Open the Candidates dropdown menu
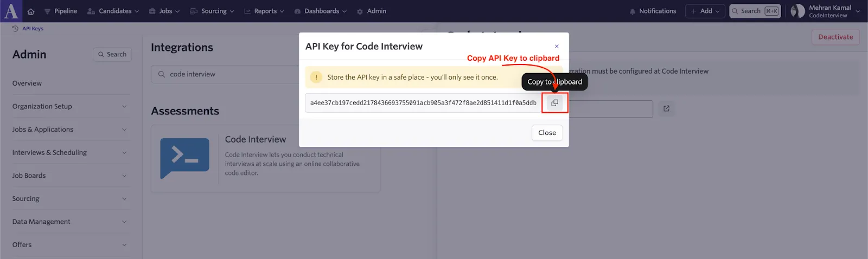 [x=113, y=11]
